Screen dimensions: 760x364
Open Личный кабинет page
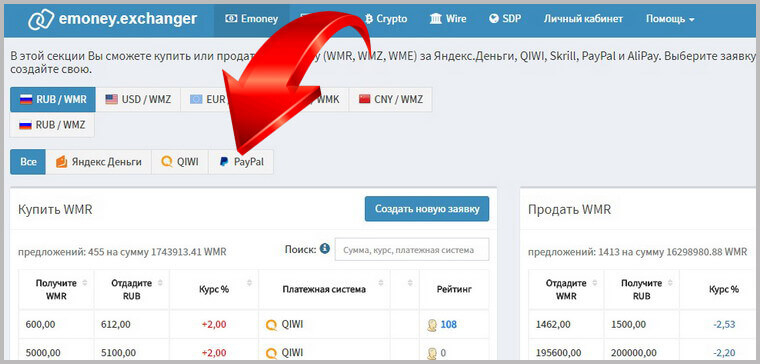click(x=583, y=19)
